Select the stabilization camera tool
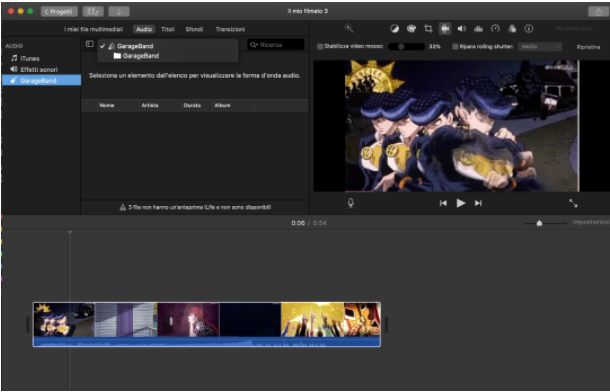 click(x=445, y=29)
